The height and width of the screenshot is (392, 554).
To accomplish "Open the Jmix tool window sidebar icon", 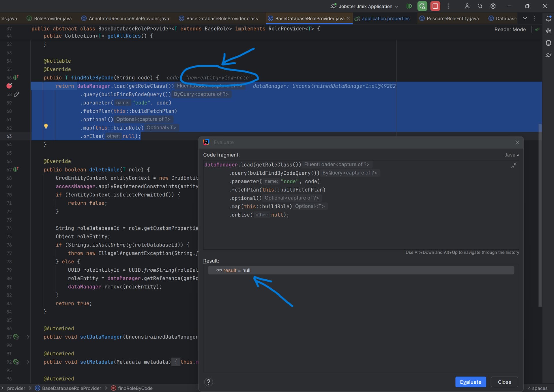I will point(548,55).
